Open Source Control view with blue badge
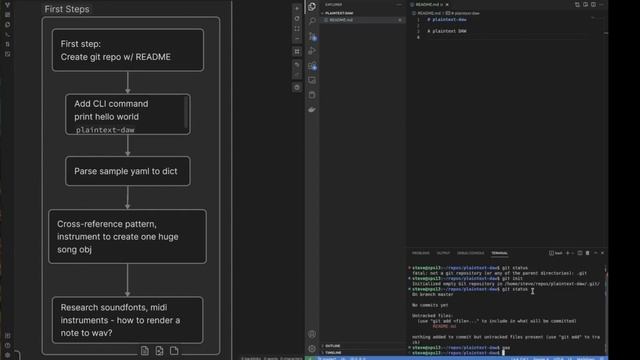 [313, 36]
